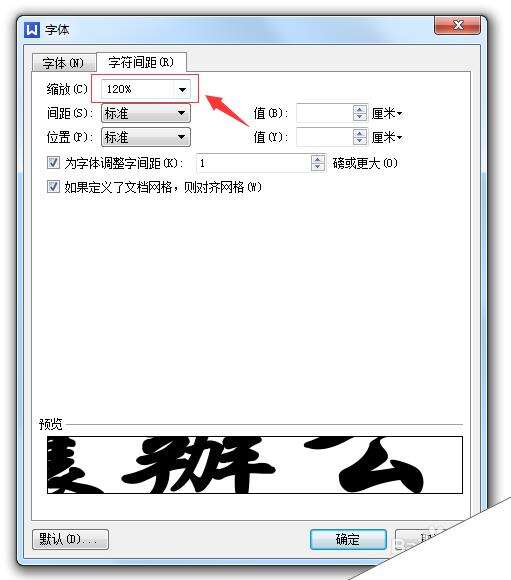The width and height of the screenshot is (511, 580).
Task: Toggle 为字体调整字间距 checkbox
Action: point(53,163)
